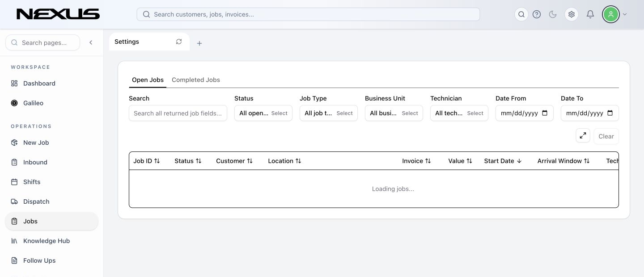Expand the user account chevron
This screenshot has height=277, width=644.
click(625, 14)
